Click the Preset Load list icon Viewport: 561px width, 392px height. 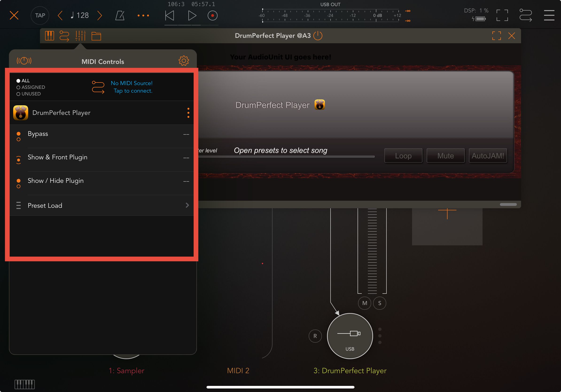coord(19,205)
